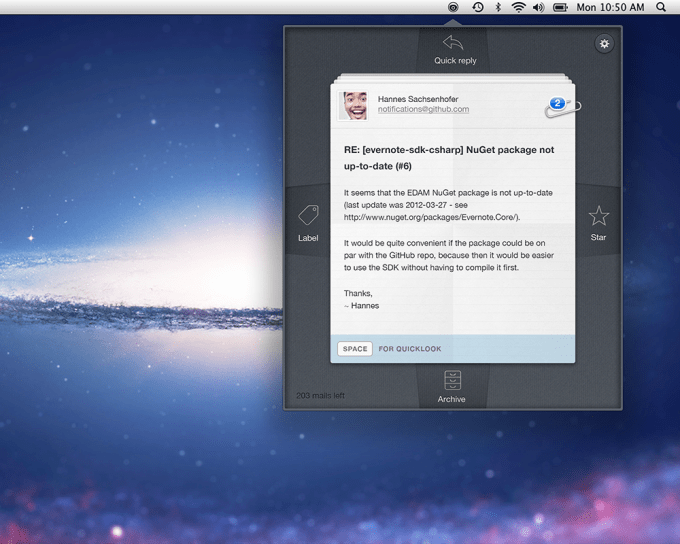Star this email with the Star icon
Image resolution: width=680 pixels, height=544 pixels.
[x=598, y=216]
